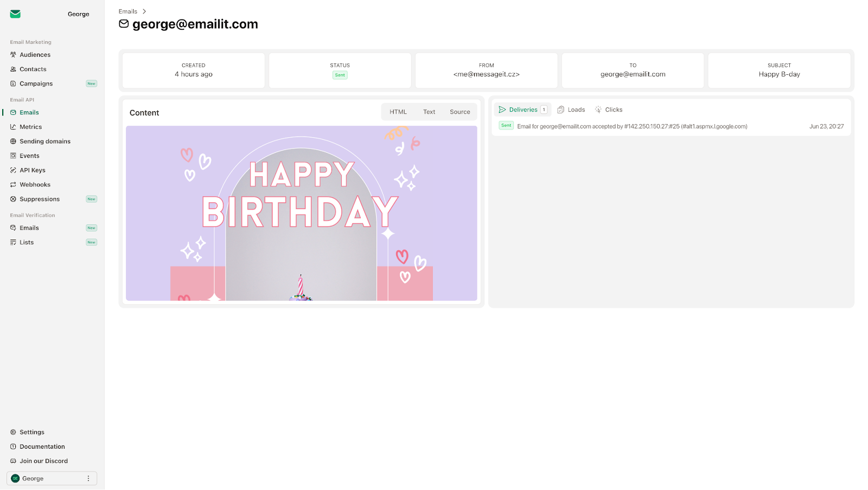This screenshot has width=868, height=490.
Task: Open Sending domains
Action: point(45,141)
